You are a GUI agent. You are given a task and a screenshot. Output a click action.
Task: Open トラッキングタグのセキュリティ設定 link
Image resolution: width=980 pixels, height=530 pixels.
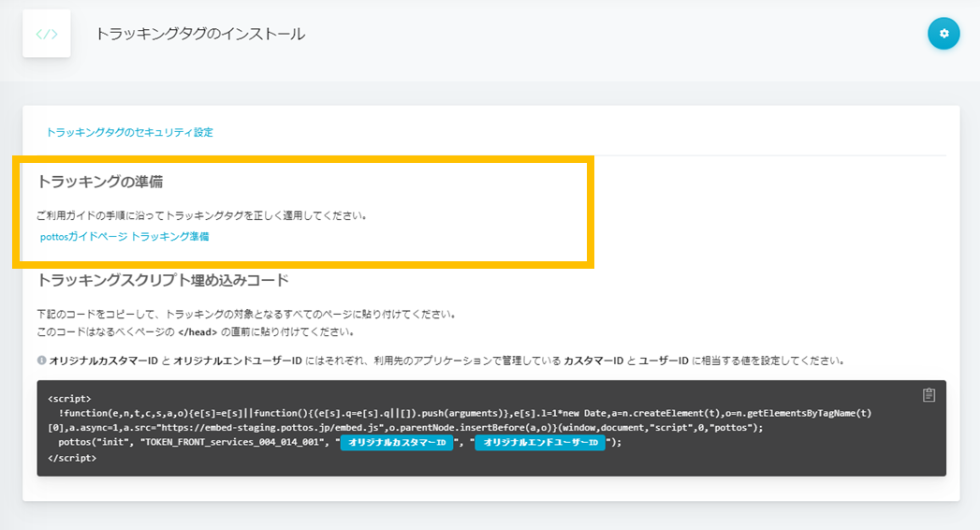pyautogui.click(x=129, y=132)
